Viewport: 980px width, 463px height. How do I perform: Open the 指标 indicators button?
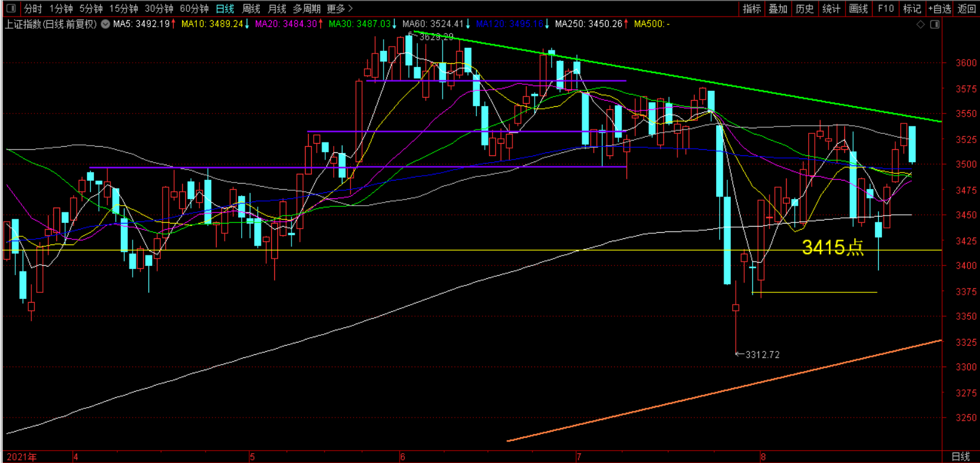[752, 9]
